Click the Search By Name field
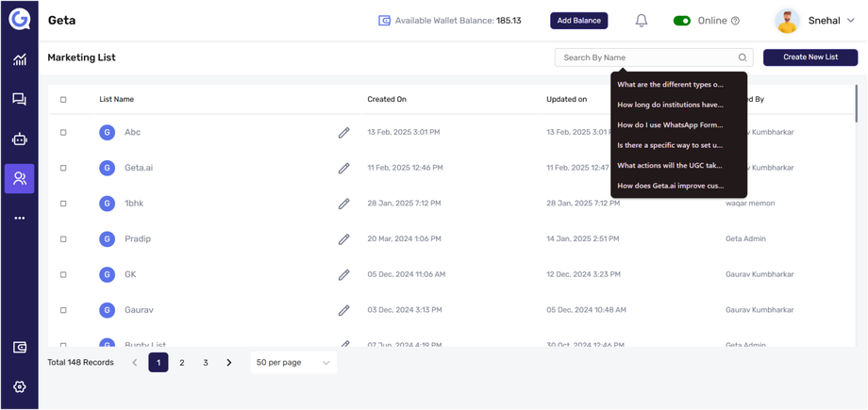868x410 pixels. pos(646,57)
